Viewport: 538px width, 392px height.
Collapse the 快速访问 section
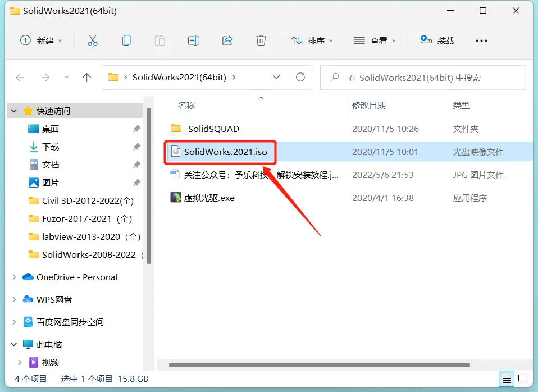coord(14,111)
